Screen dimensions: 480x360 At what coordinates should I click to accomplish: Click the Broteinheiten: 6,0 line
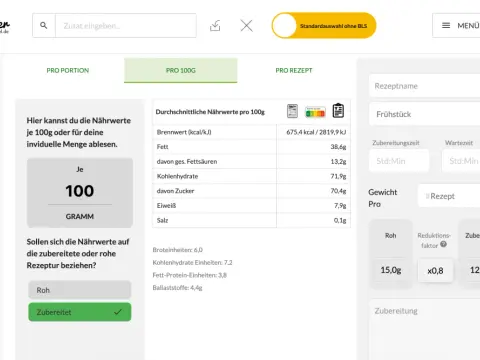(x=178, y=250)
